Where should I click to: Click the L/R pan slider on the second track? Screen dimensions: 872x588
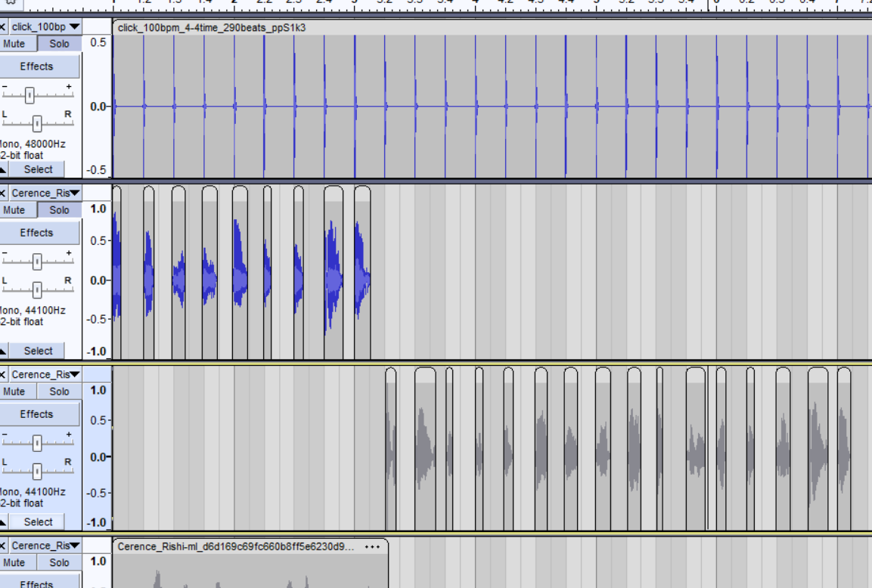click(x=37, y=289)
